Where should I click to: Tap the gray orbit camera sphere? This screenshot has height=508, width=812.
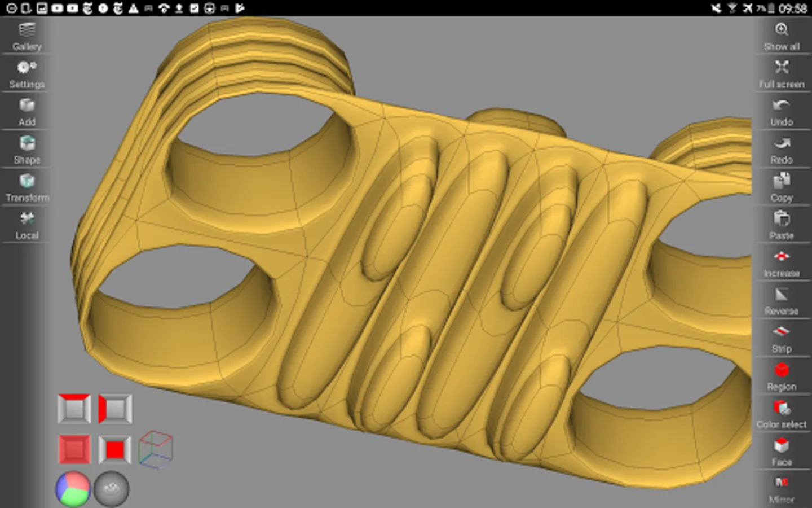pos(112,488)
